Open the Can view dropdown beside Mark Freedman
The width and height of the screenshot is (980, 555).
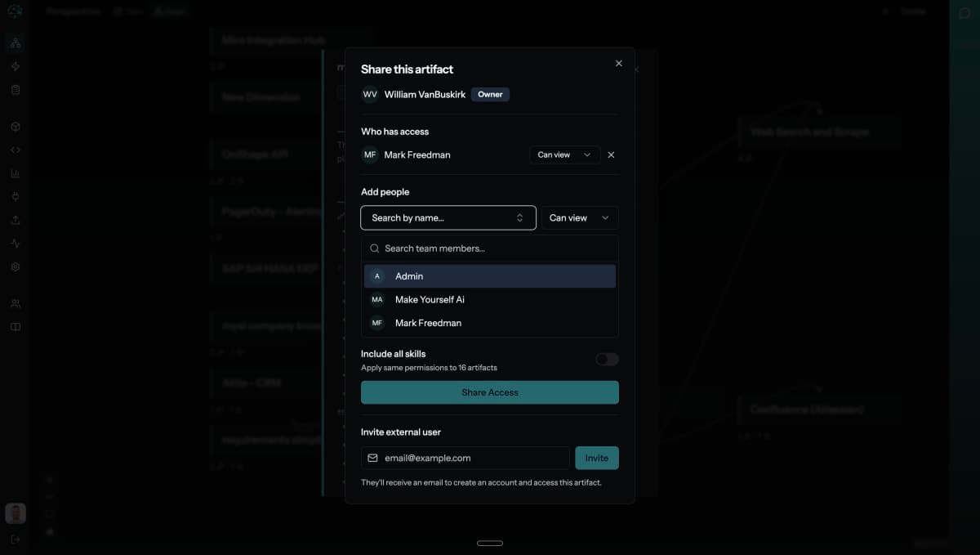click(x=564, y=154)
